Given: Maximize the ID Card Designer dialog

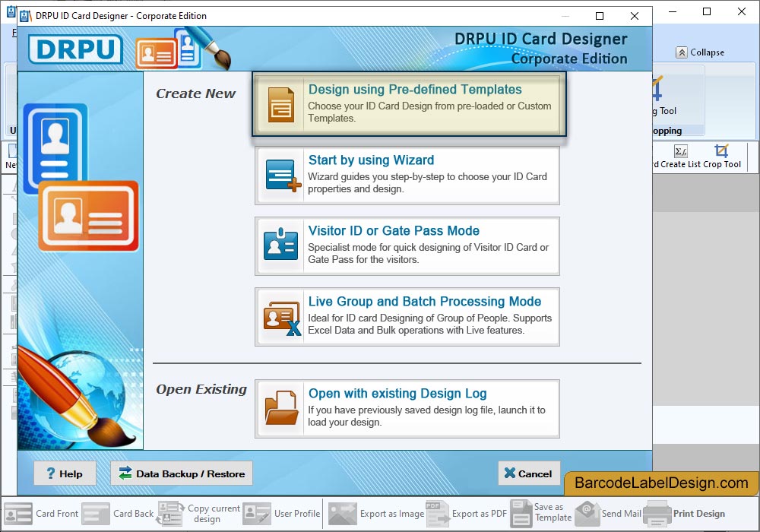Looking at the screenshot, I should pyautogui.click(x=600, y=16).
